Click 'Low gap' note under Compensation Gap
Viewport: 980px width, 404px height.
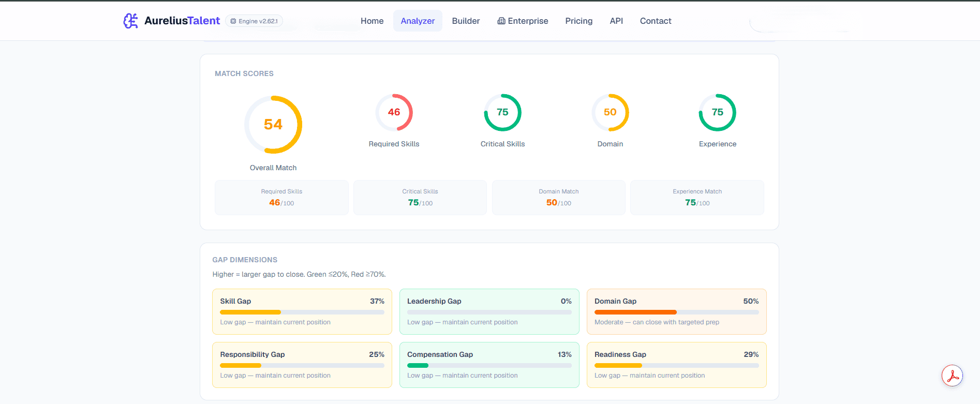(x=463, y=376)
